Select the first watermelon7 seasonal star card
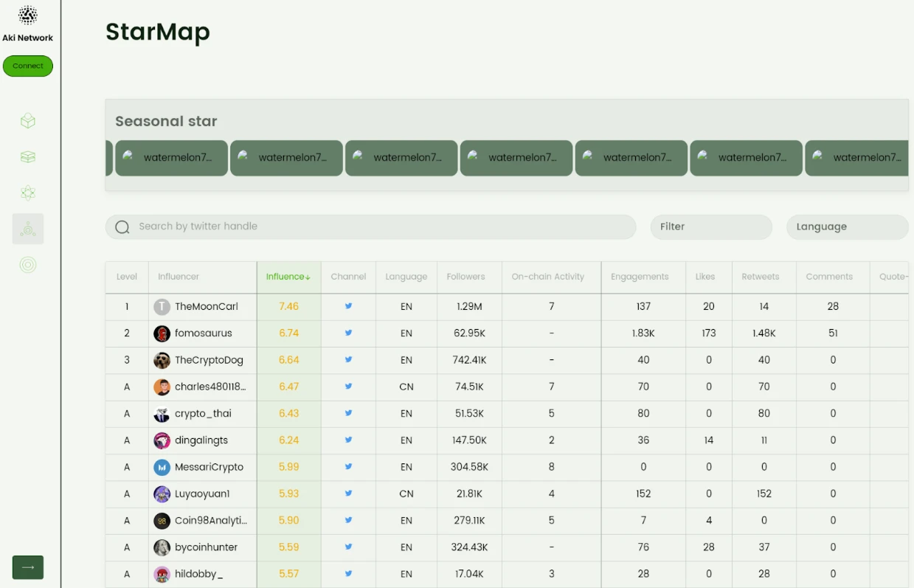This screenshot has height=588, width=914. pos(171,158)
